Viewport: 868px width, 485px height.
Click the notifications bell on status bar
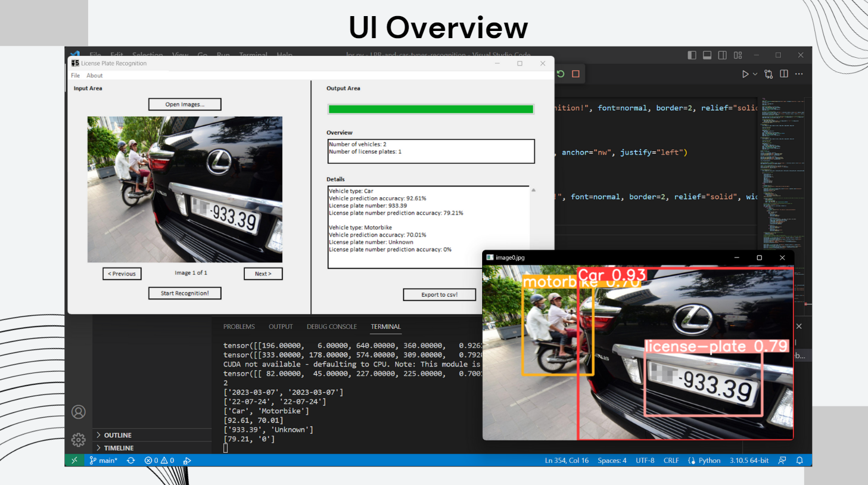[x=799, y=460]
